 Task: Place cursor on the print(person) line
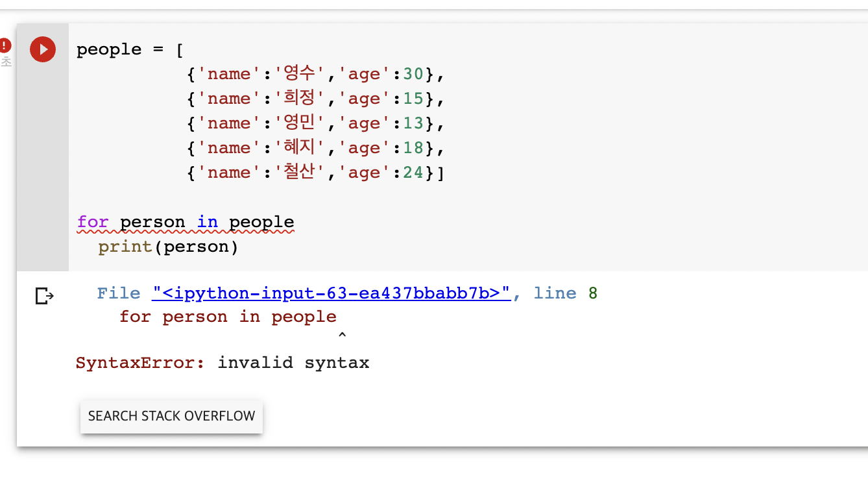[x=169, y=247]
